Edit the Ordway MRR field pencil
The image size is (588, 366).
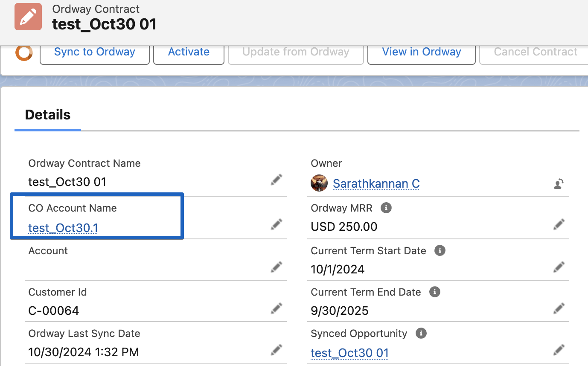[559, 224]
